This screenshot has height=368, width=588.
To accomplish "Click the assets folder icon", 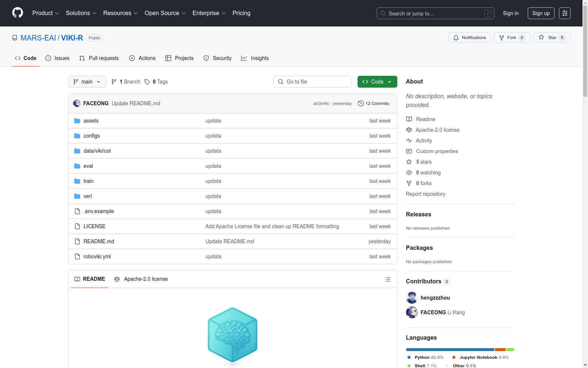I will tap(77, 121).
